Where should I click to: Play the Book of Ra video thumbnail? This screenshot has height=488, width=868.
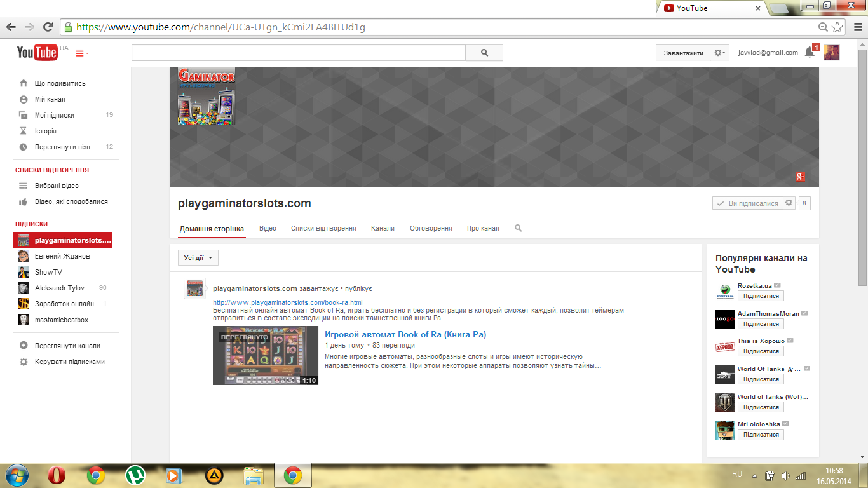(x=266, y=355)
